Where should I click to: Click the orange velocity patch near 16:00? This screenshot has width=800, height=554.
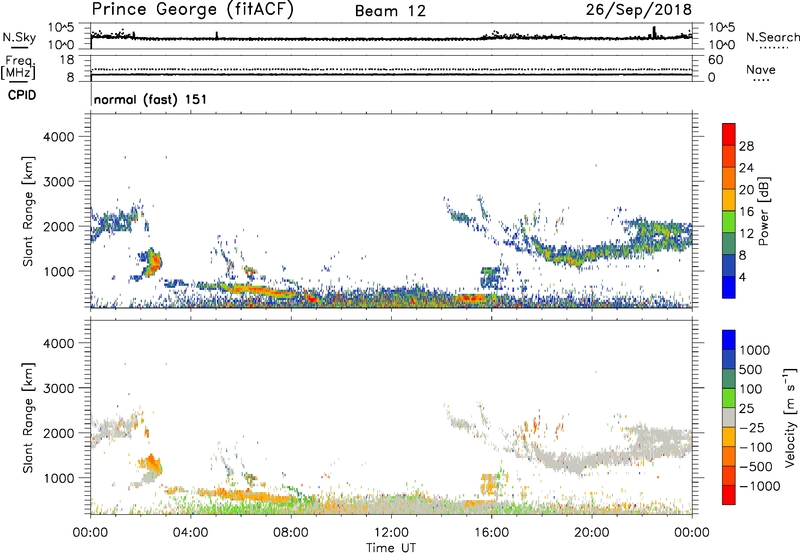point(489,484)
